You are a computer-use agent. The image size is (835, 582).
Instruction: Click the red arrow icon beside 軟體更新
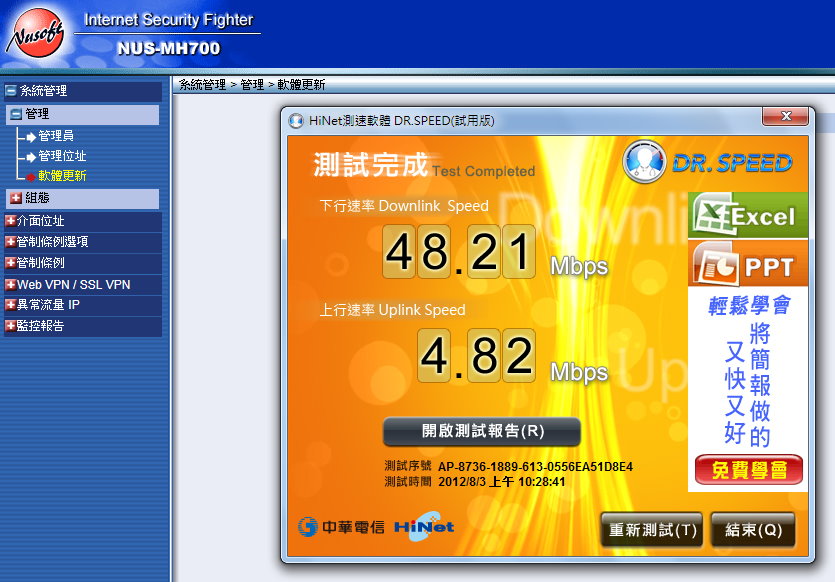31,177
